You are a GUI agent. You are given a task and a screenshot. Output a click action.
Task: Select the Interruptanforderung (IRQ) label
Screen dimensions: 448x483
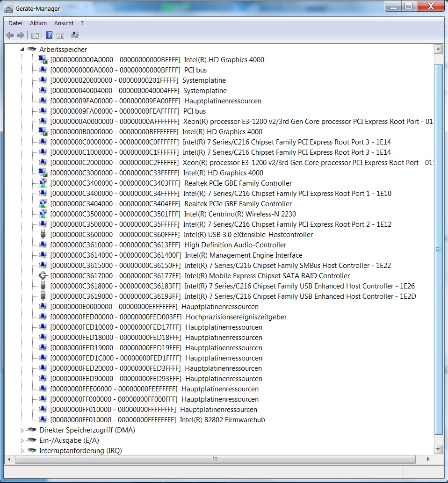80,451
